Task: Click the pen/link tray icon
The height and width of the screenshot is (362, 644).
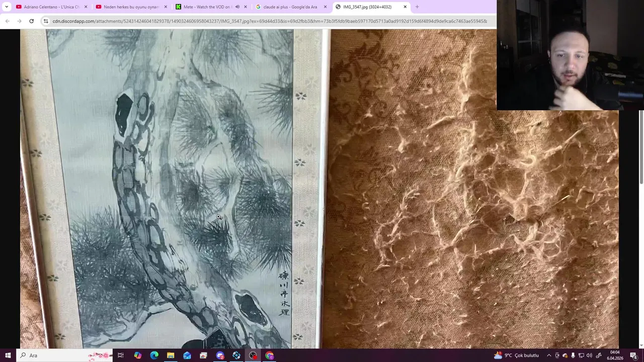Action: tap(599, 355)
